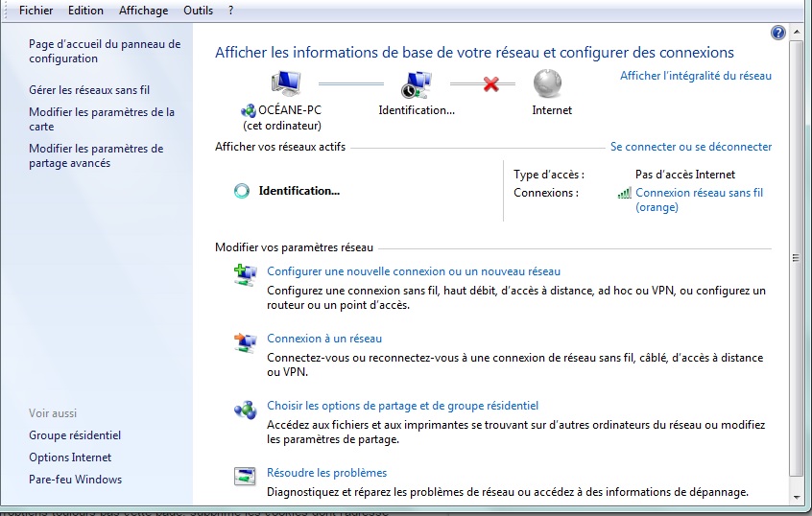This screenshot has width=812, height=516.
Task: Click Afficher l'intégralité du réseau link
Action: (695, 76)
